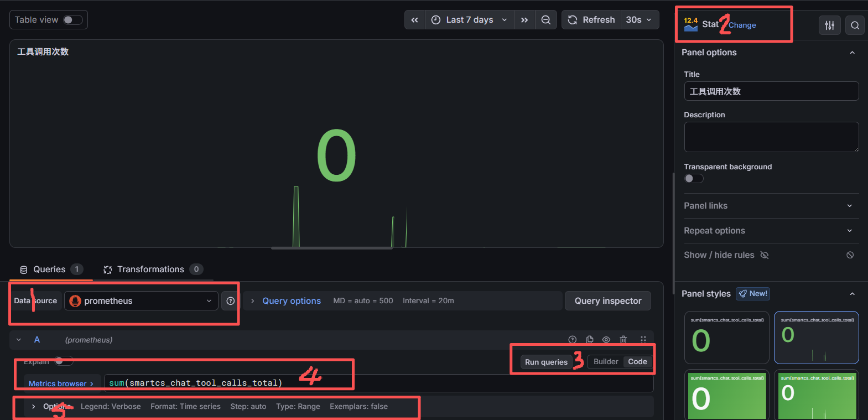Click the Stat visualization icon
This screenshot has width=868, height=420.
point(691,24)
